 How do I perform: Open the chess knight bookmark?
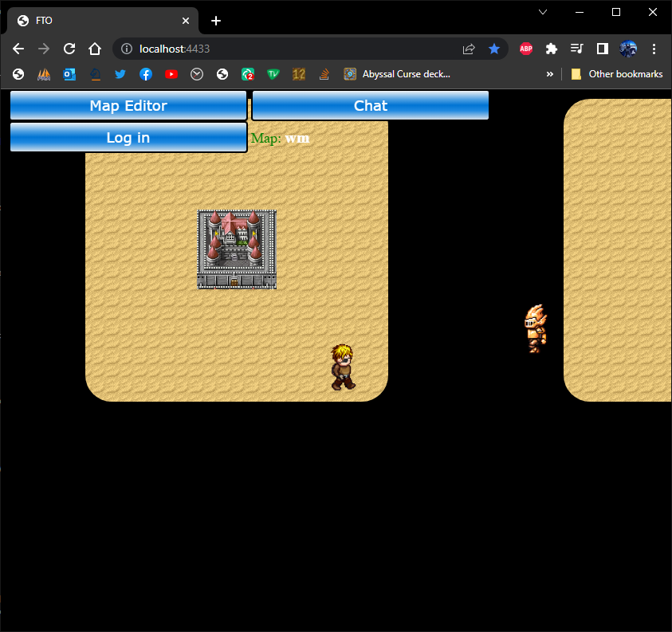click(x=95, y=74)
